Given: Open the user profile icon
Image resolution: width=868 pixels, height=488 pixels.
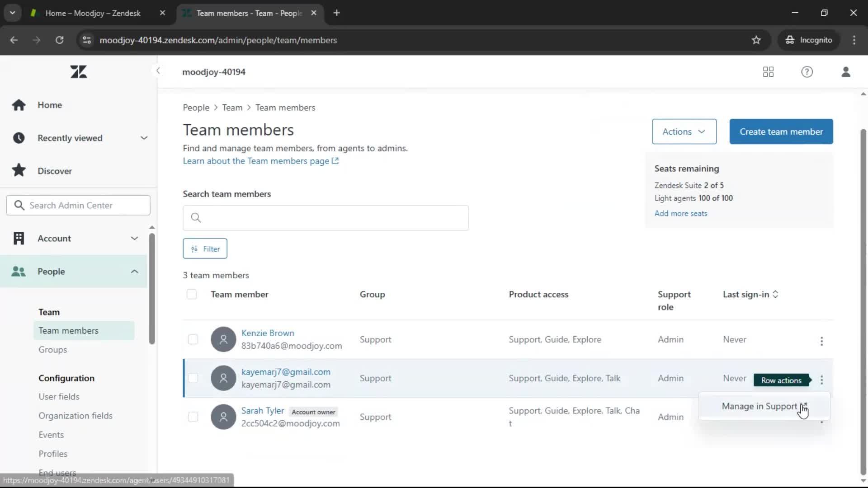Looking at the screenshot, I should (846, 71).
